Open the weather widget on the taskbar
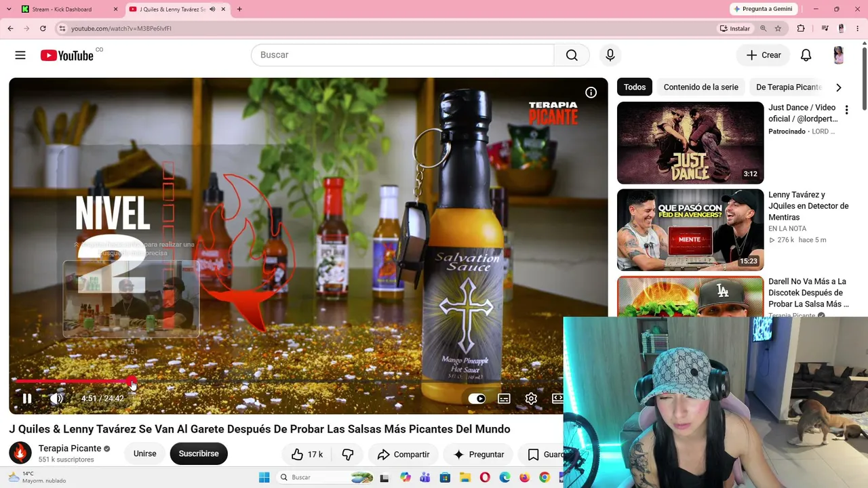Screen dimensions: 868x488 click(37, 477)
